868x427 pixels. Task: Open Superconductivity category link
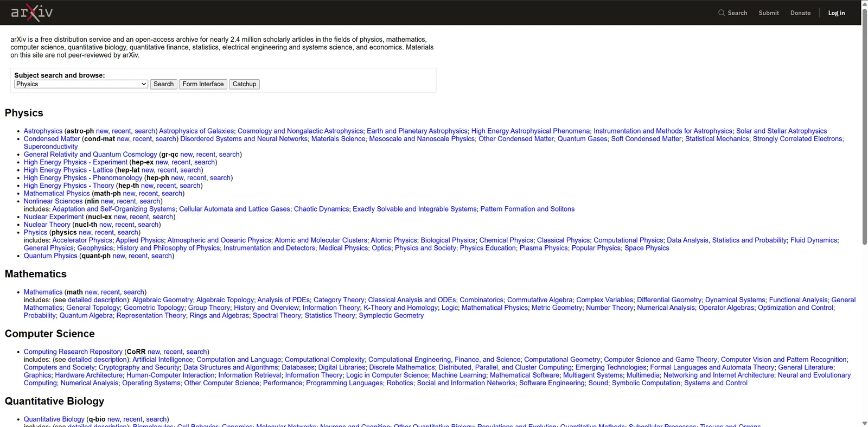pyautogui.click(x=50, y=146)
